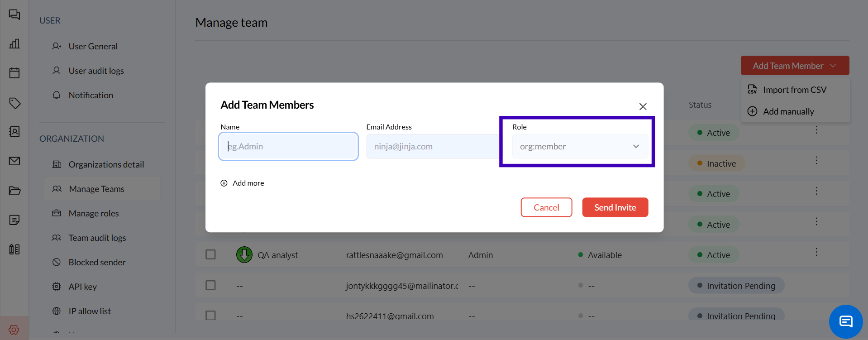This screenshot has width=868, height=340.
Task: Open the tags icon in left rail
Action: (14, 103)
